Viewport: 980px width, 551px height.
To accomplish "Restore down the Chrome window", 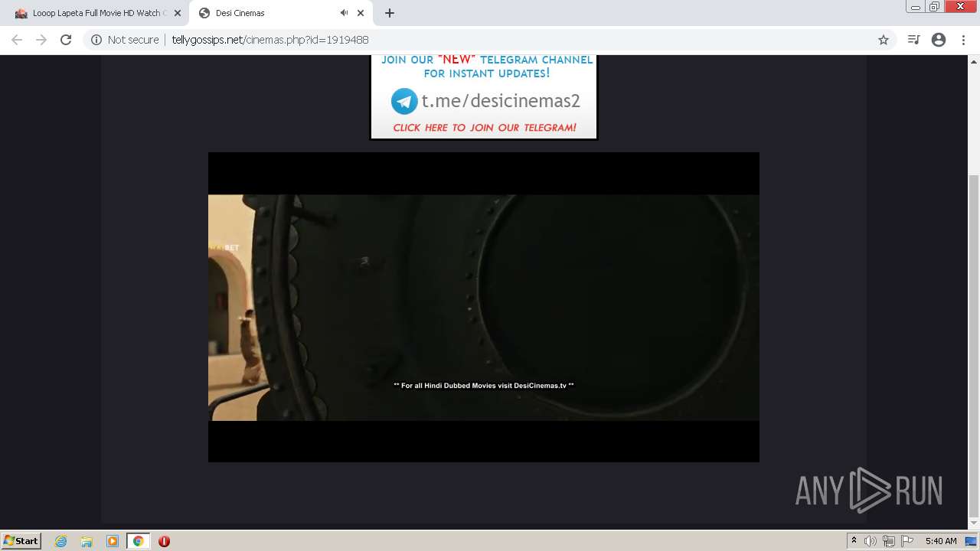I will [935, 7].
